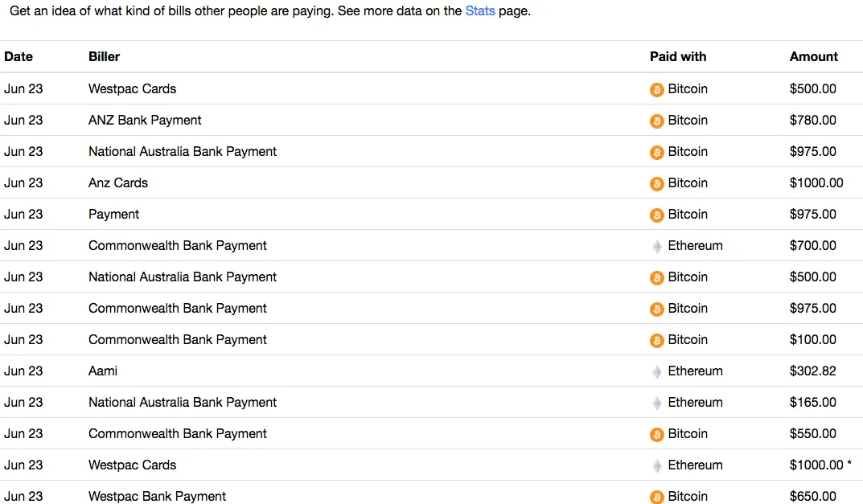Viewport: 863px width, 504px height.
Task: Select the biller reading only Payment
Action: (x=113, y=214)
